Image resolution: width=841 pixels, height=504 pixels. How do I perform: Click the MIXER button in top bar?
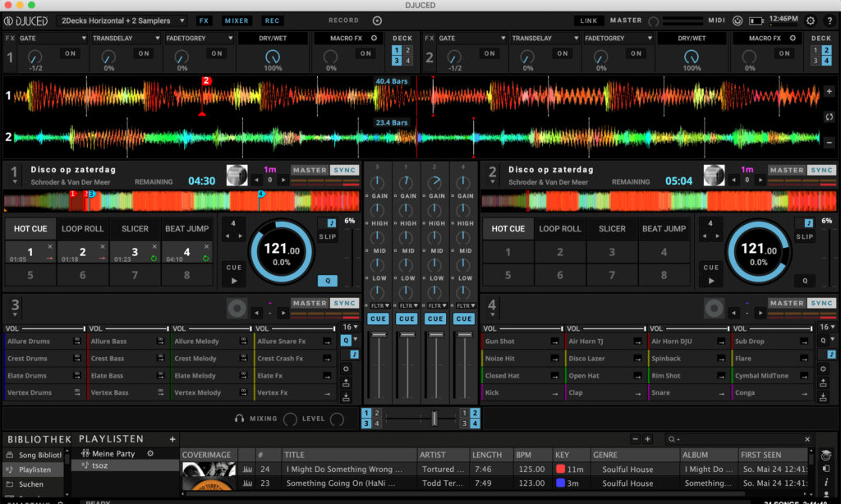(x=237, y=21)
